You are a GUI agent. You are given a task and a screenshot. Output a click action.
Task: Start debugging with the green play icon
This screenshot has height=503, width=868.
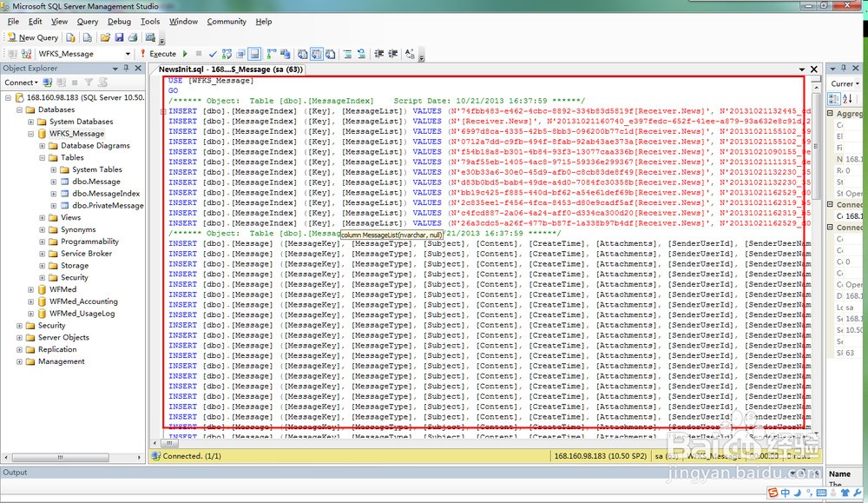tap(185, 54)
